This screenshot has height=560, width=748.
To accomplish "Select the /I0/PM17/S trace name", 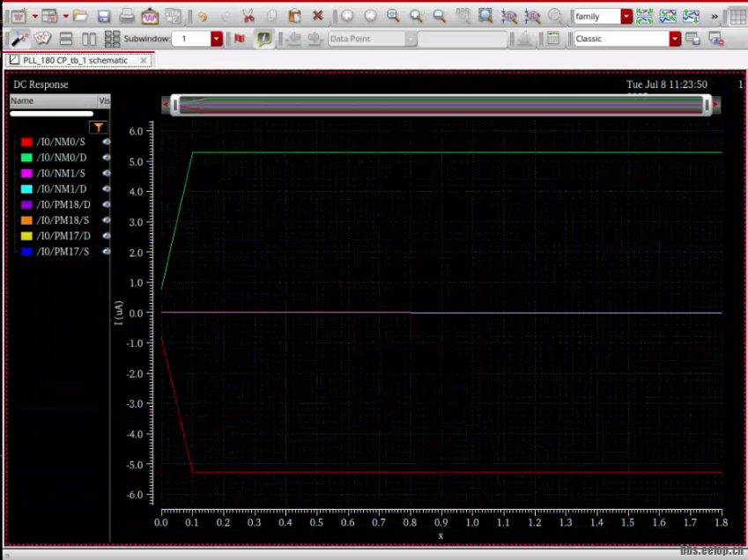I will pos(63,252).
